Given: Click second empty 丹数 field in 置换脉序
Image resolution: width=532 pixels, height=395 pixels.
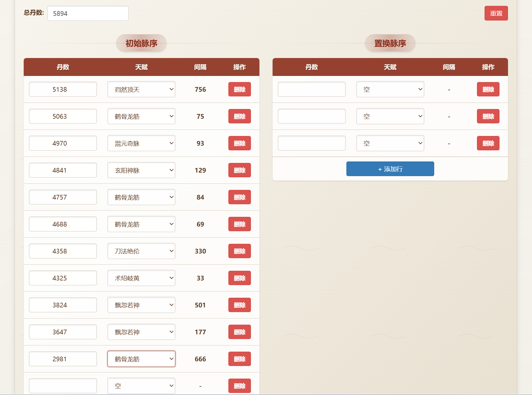Looking at the screenshot, I should [312, 116].
